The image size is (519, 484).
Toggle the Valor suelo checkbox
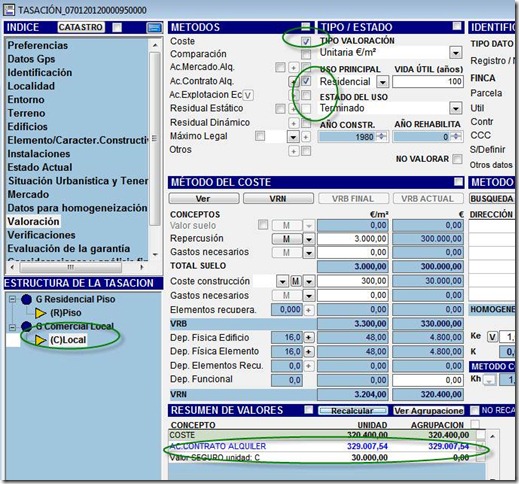[x=263, y=225]
